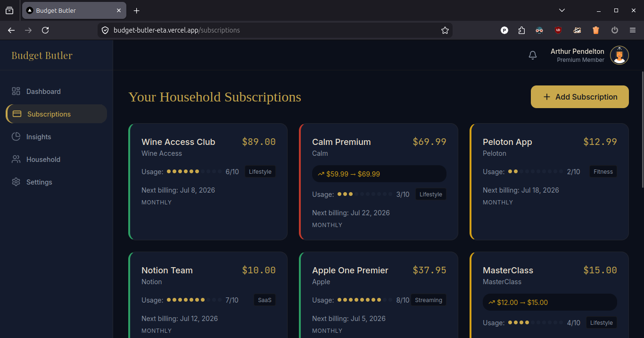The width and height of the screenshot is (644, 338).
Task: Open Insights in sidebar
Action: [56, 136]
